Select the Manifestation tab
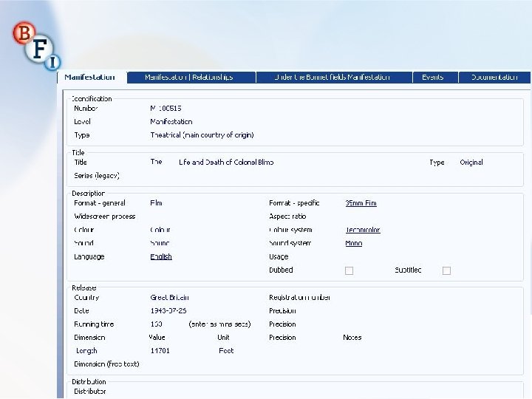This screenshot has height=399, width=532. [90, 78]
